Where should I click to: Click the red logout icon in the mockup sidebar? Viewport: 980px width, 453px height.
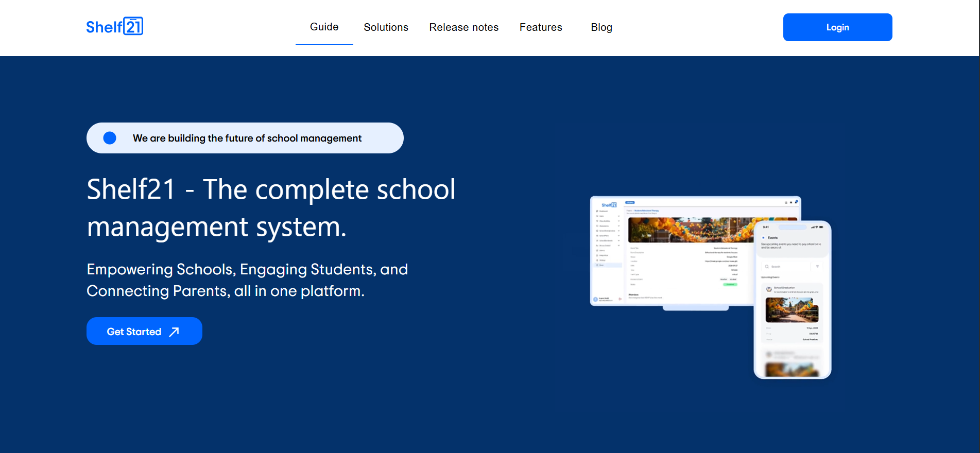[620, 299]
